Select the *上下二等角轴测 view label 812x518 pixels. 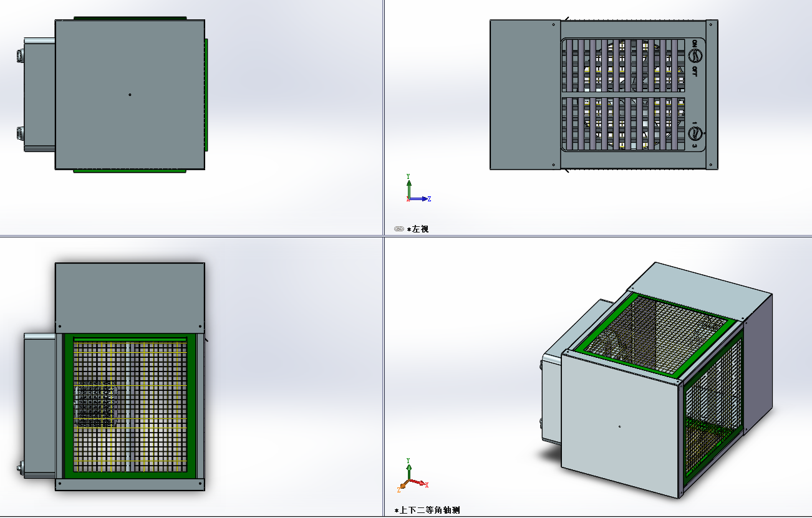pos(427,510)
